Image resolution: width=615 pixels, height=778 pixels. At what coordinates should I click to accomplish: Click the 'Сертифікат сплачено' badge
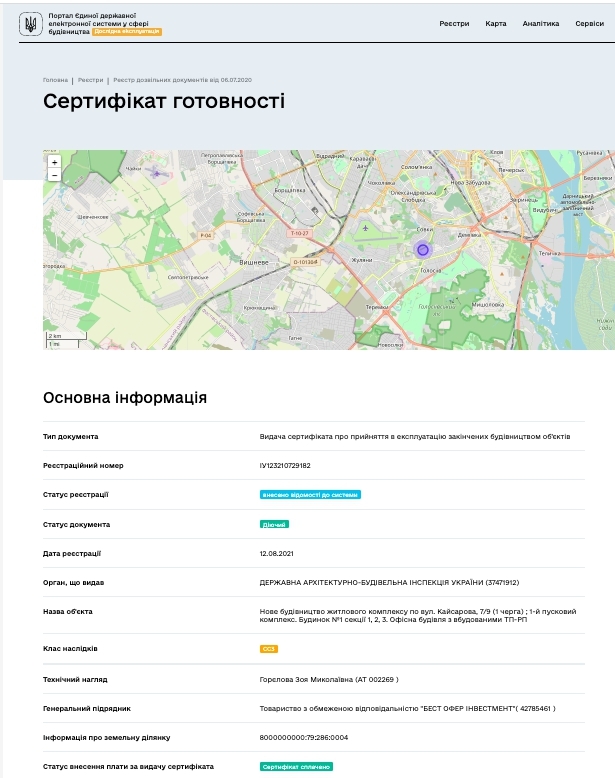pyautogui.click(x=296, y=767)
